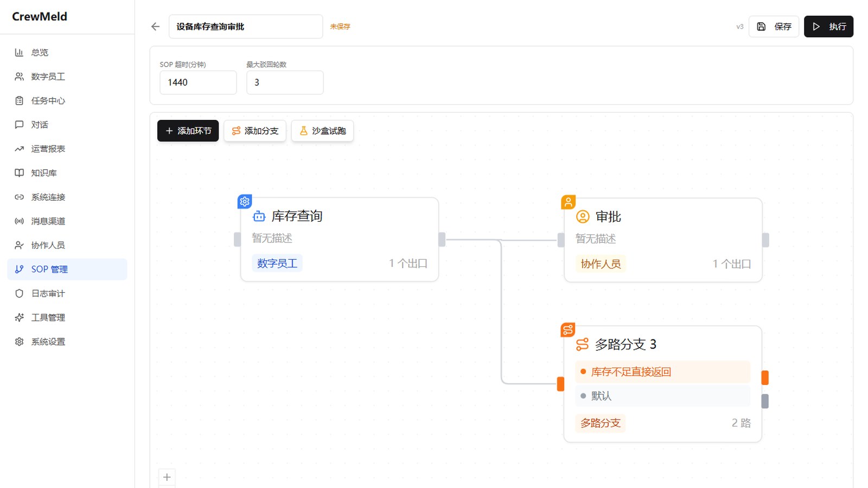This screenshot has height=488, width=868.
Task: Click the input handle of 库存查询 node
Action: (x=237, y=240)
